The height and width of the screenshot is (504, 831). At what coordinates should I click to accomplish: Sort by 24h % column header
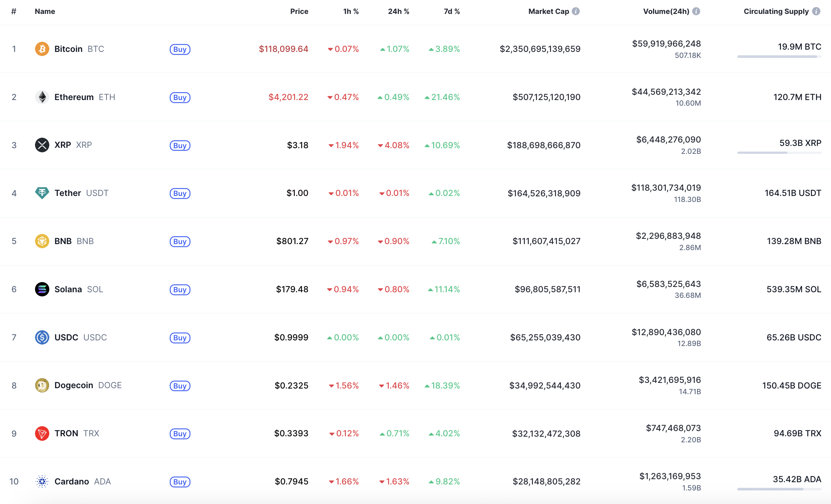click(398, 11)
